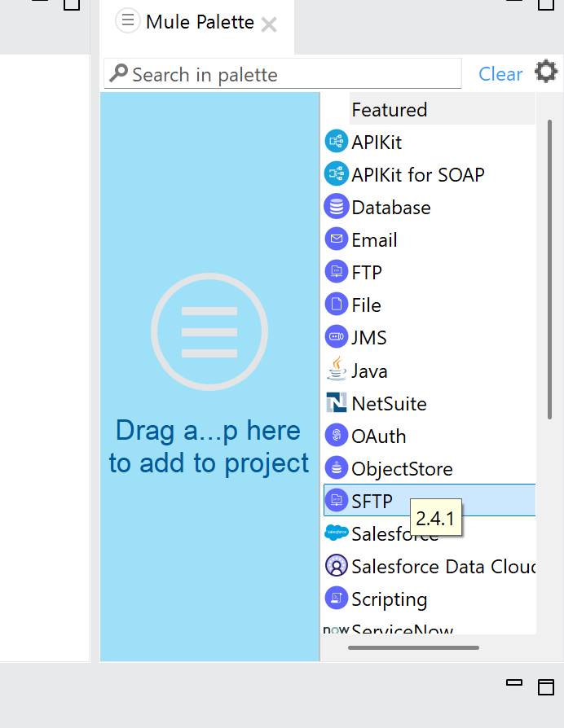Image resolution: width=564 pixels, height=728 pixels.
Task: Click the APIKit connector icon
Action: pyautogui.click(x=337, y=142)
